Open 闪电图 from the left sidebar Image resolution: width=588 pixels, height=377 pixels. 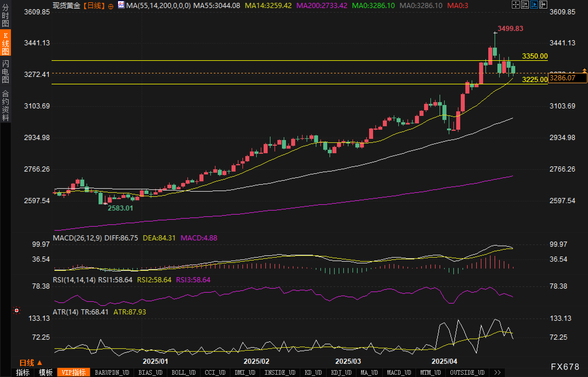[5, 71]
